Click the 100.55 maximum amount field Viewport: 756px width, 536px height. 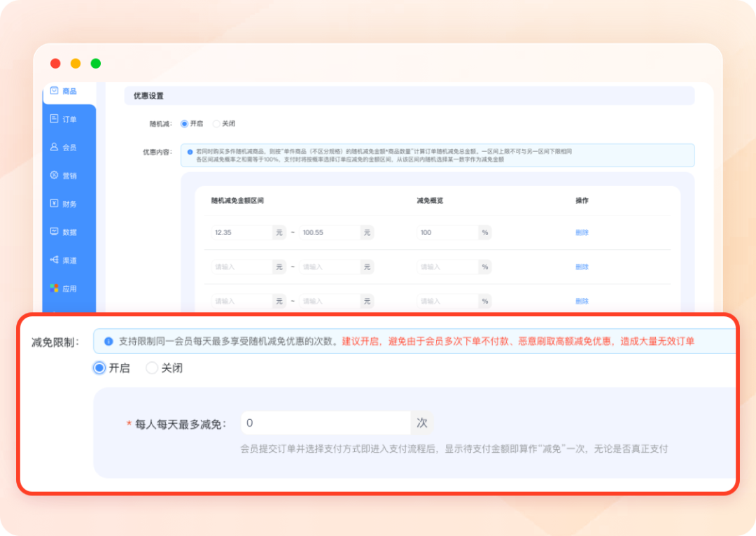coord(329,233)
